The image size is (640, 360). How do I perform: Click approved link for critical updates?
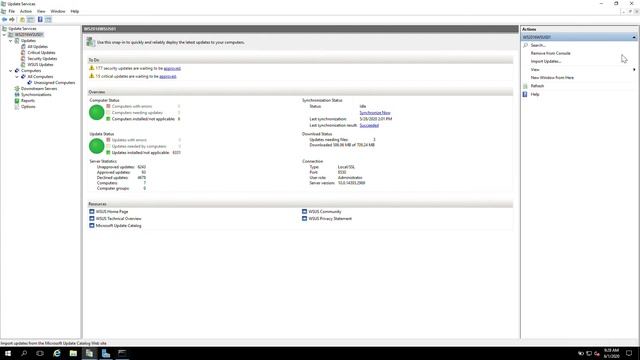(168, 76)
